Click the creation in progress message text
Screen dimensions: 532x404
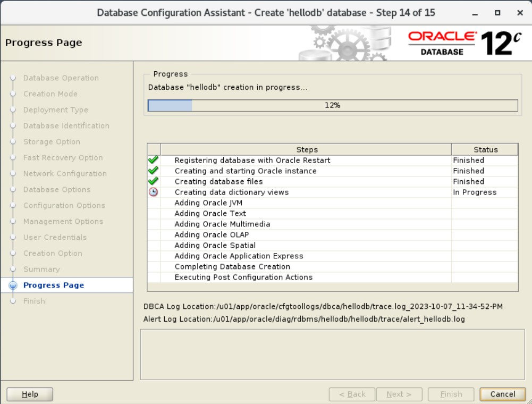click(227, 87)
